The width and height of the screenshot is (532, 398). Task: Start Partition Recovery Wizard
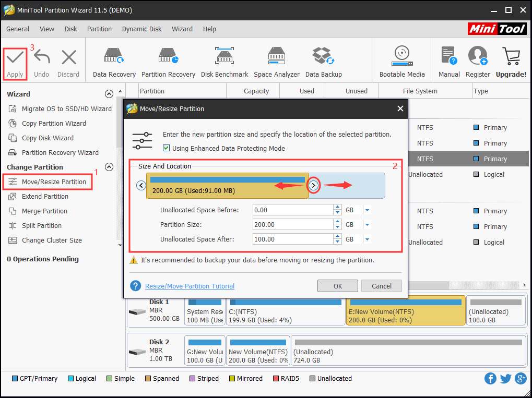pyautogui.click(x=53, y=152)
